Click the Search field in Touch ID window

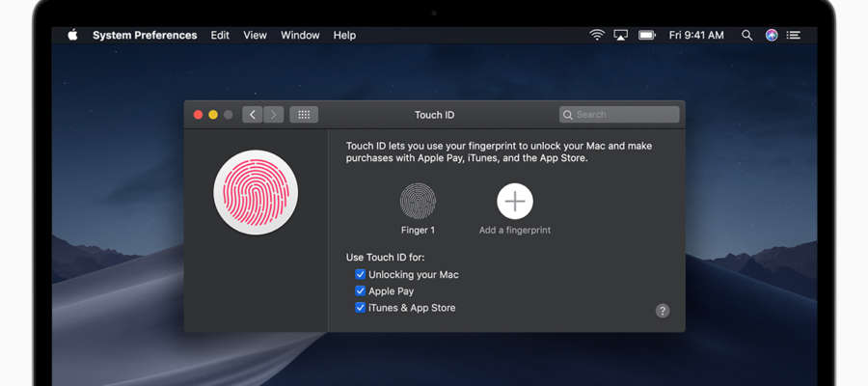pyautogui.click(x=619, y=115)
